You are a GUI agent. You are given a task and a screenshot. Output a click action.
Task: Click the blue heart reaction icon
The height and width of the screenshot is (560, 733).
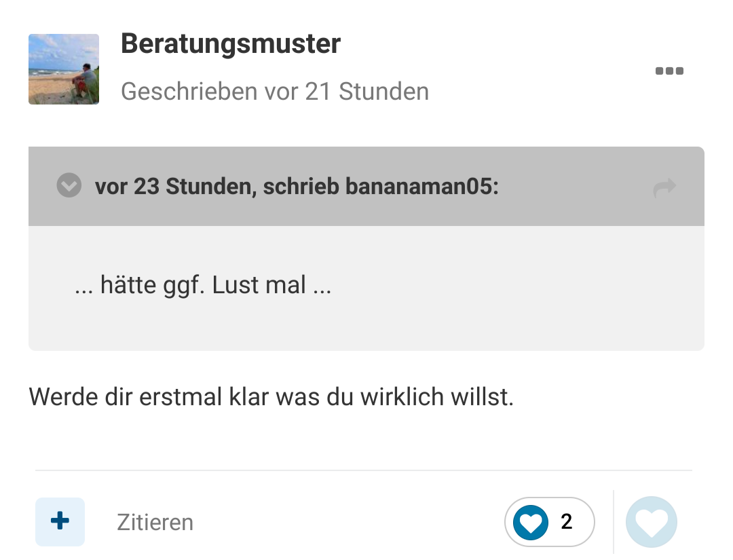coord(531,522)
